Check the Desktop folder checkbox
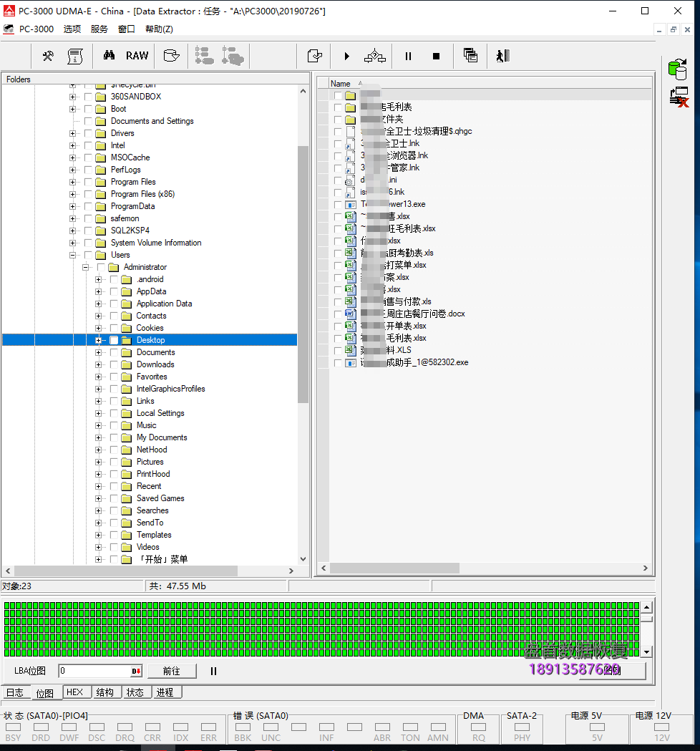This screenshot has width=700, height=751. 114,340
